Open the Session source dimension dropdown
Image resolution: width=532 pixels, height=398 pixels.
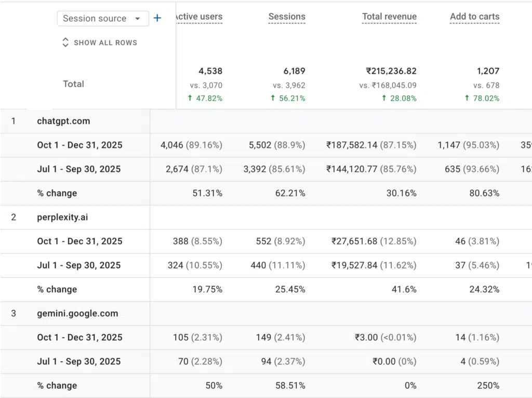click(x=103, y=18)
